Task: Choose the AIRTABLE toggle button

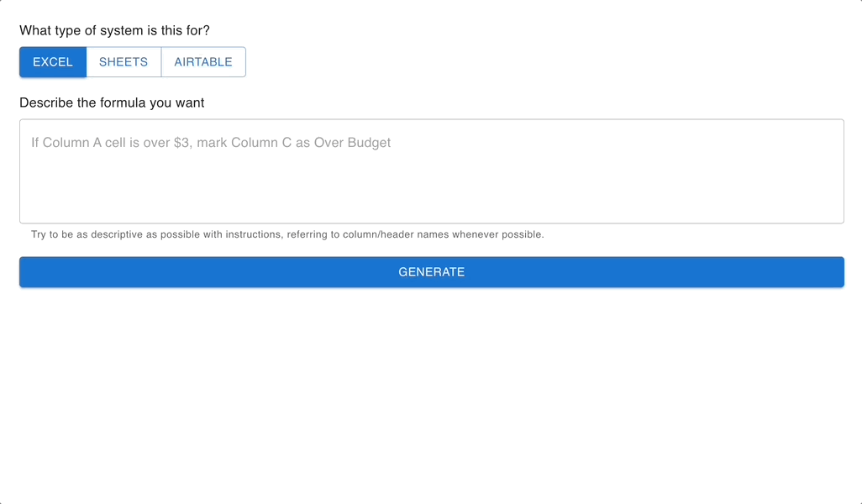Action: point(203,62)
